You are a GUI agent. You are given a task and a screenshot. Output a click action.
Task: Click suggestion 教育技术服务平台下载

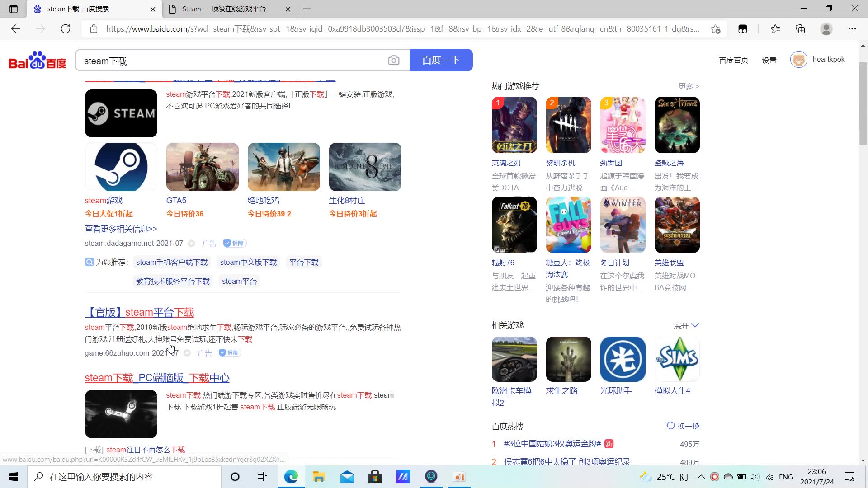[x=173, y=282]
